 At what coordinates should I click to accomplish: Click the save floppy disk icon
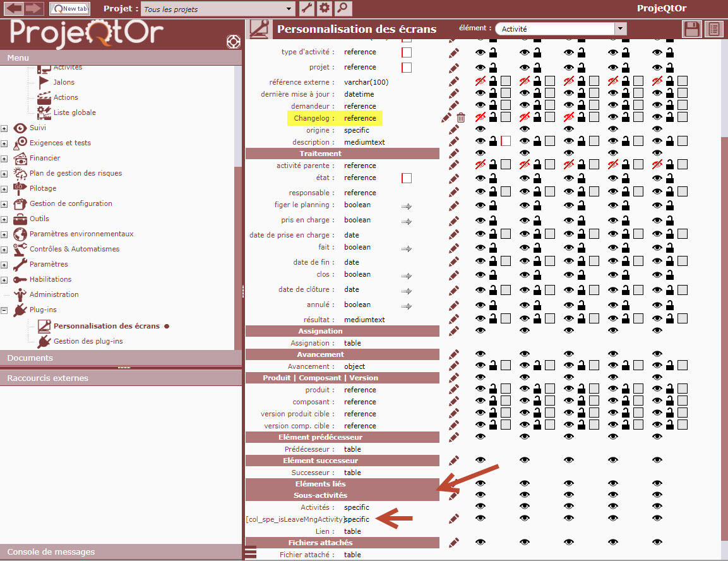click(x=693, y=29)
